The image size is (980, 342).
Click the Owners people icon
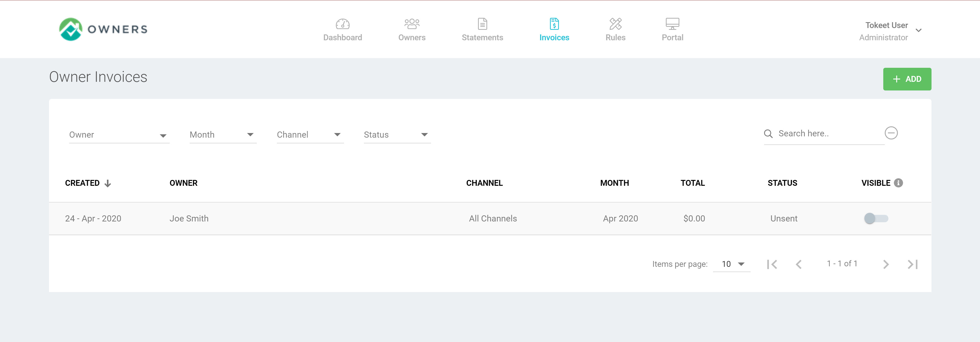coord(412,24)
